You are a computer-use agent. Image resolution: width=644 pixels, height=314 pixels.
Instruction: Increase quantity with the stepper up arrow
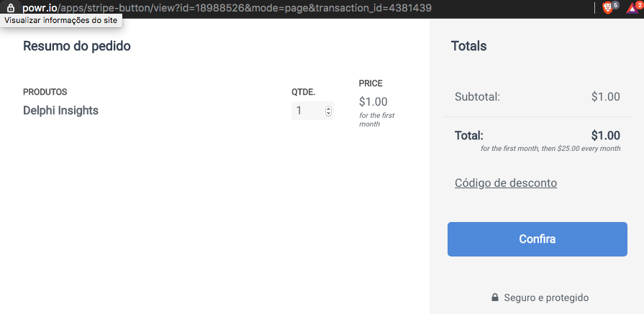[328, 108]
